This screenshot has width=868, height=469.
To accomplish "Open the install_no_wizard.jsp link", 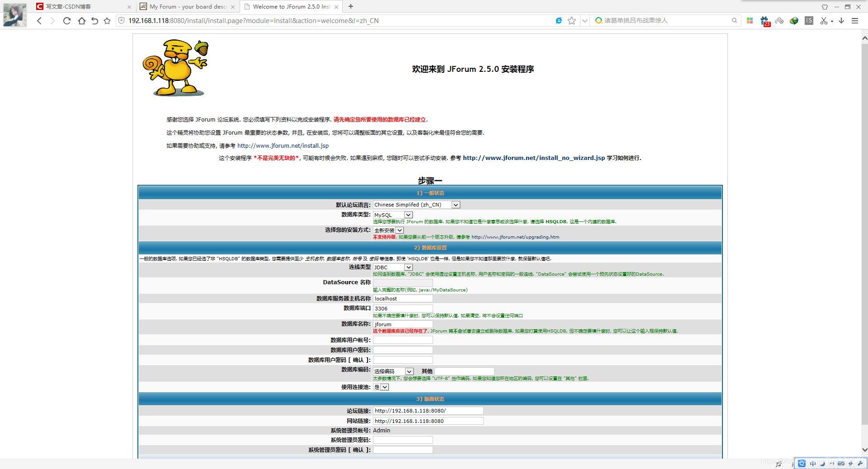I will pos(534,158).
